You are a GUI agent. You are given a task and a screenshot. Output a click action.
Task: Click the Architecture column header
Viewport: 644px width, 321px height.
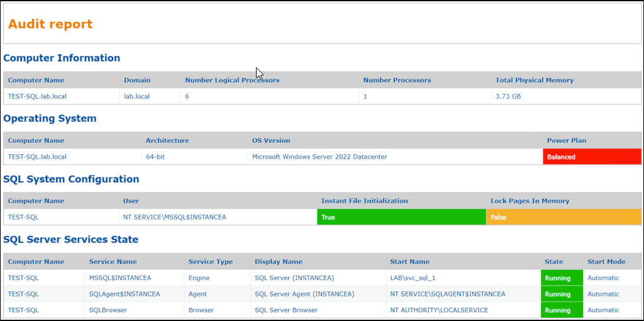point(167,140)
